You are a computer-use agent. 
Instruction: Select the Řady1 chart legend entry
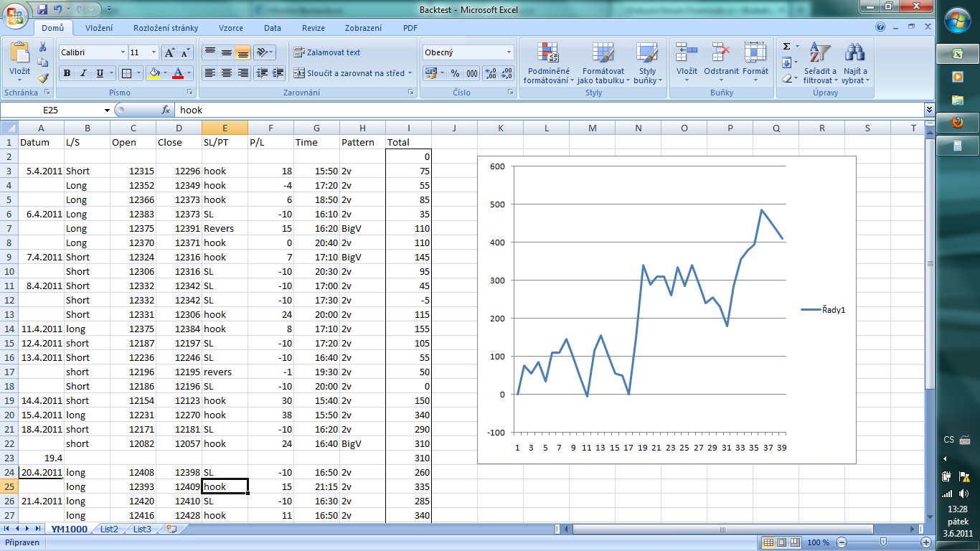(x=834, y=310)
